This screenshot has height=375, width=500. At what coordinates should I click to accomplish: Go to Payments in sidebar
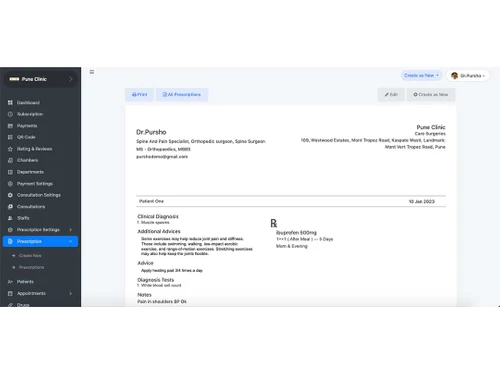[x=27, y=126]
